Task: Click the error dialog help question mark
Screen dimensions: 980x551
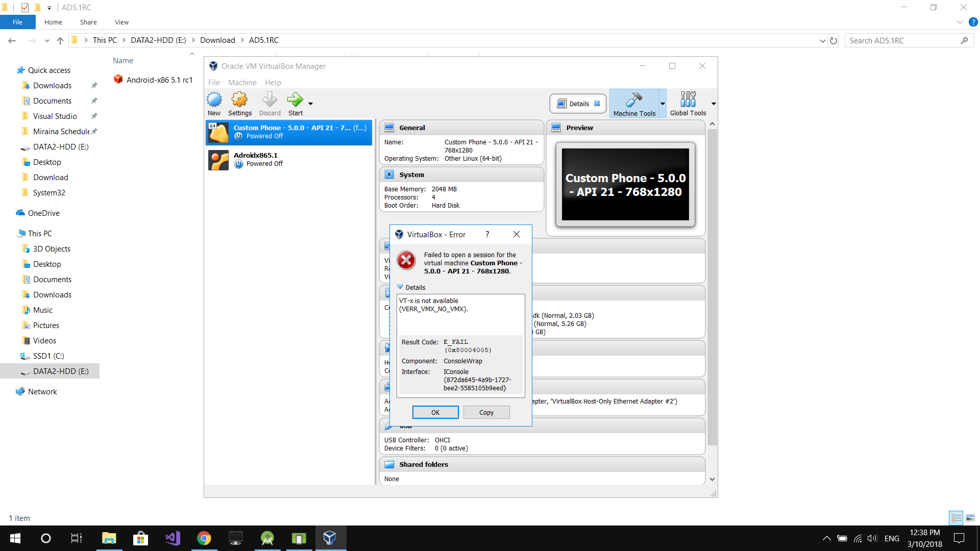Action: pyautogui.click(x=487, y=234)
